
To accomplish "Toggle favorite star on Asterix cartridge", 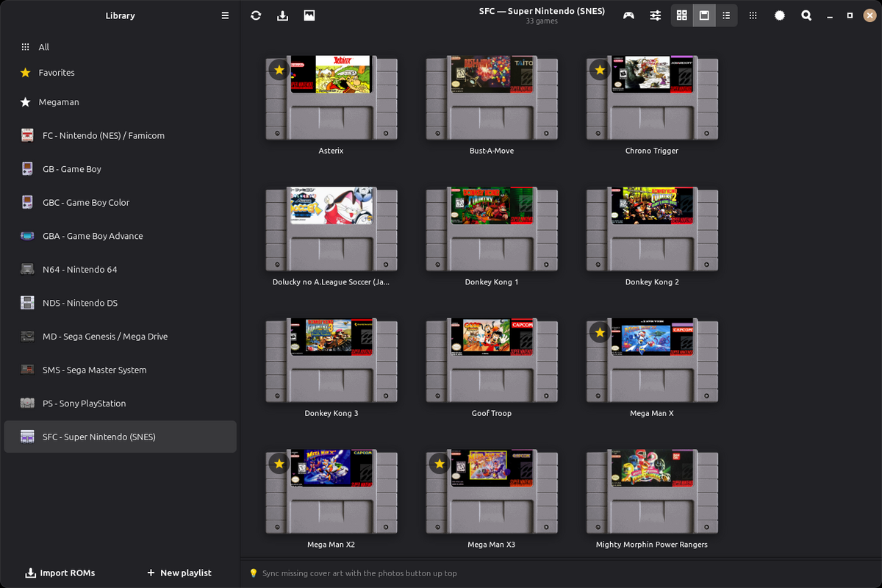I will tap(279, 70).
